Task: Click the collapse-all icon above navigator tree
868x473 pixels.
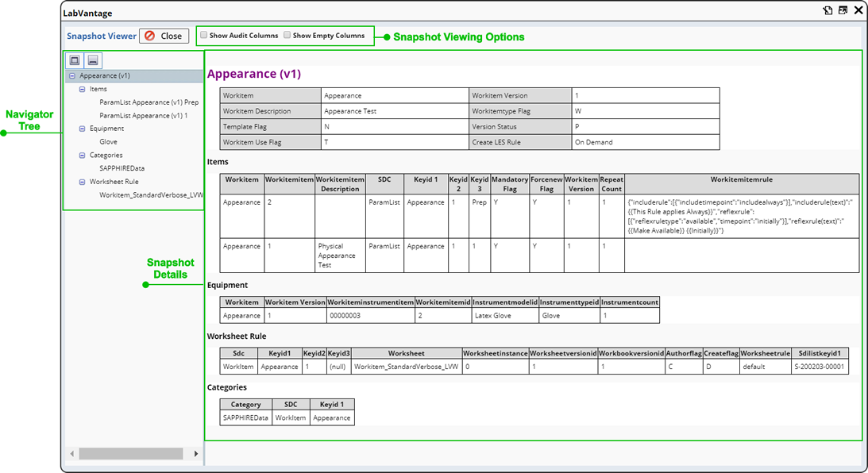Action: coord(93,60)
